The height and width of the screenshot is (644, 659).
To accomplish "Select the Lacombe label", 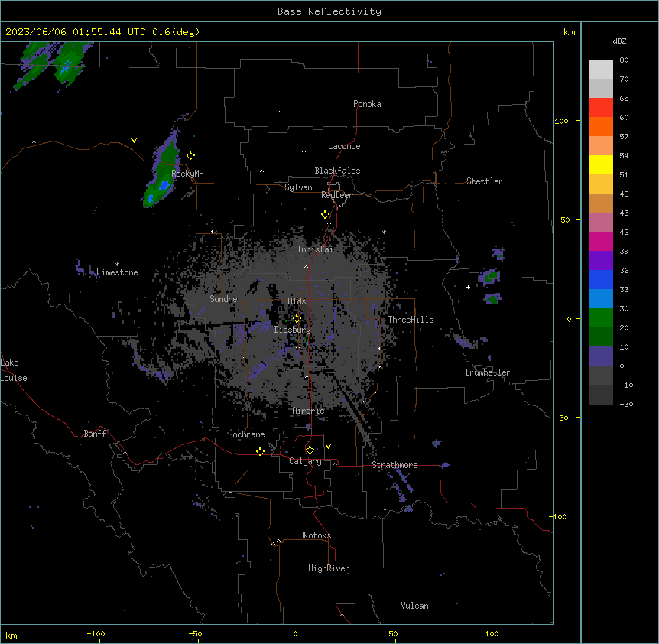I will 344,146.
